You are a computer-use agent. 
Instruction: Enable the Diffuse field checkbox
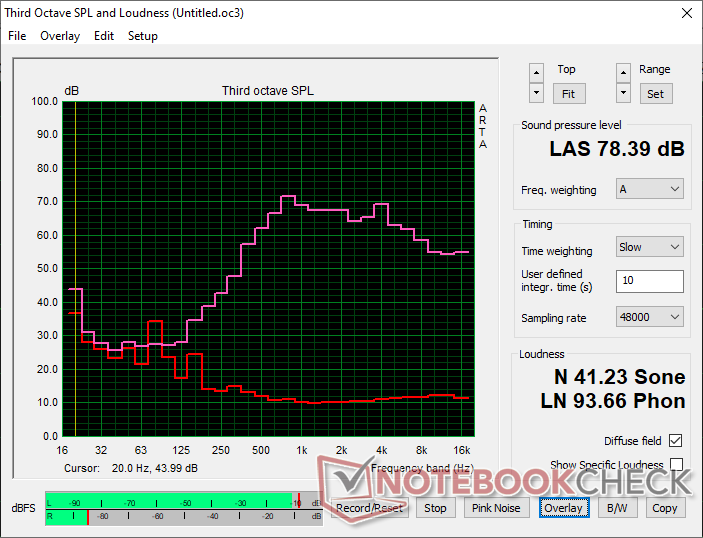[675, 441]
